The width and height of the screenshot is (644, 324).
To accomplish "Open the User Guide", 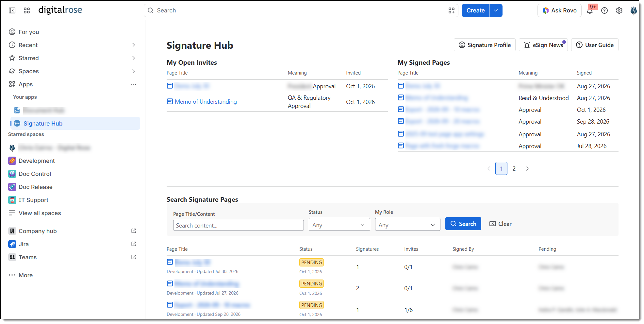I will click(595, 45).
